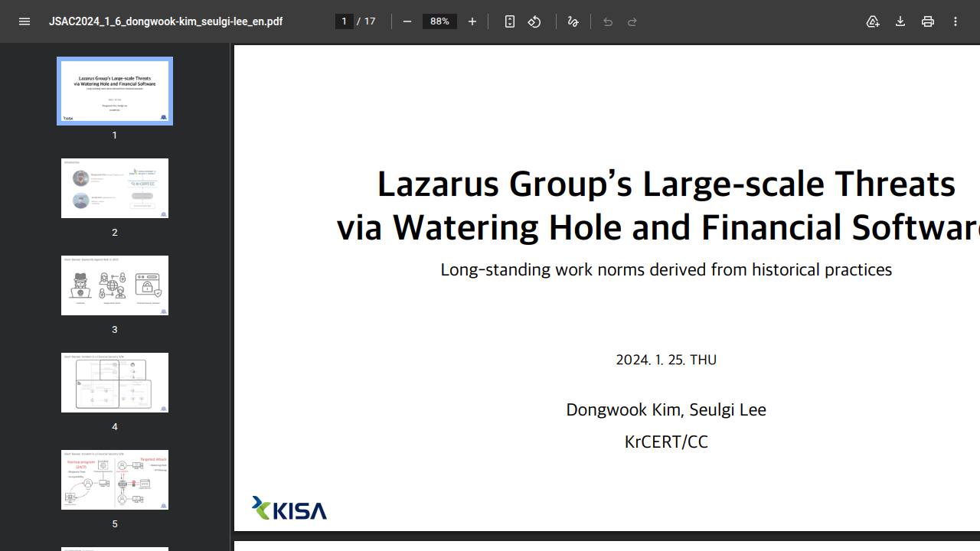Screen dimensions: 980x551
Task: Click the title 'Lazarus Group's Large-scale Threats'
Action: 666,184
